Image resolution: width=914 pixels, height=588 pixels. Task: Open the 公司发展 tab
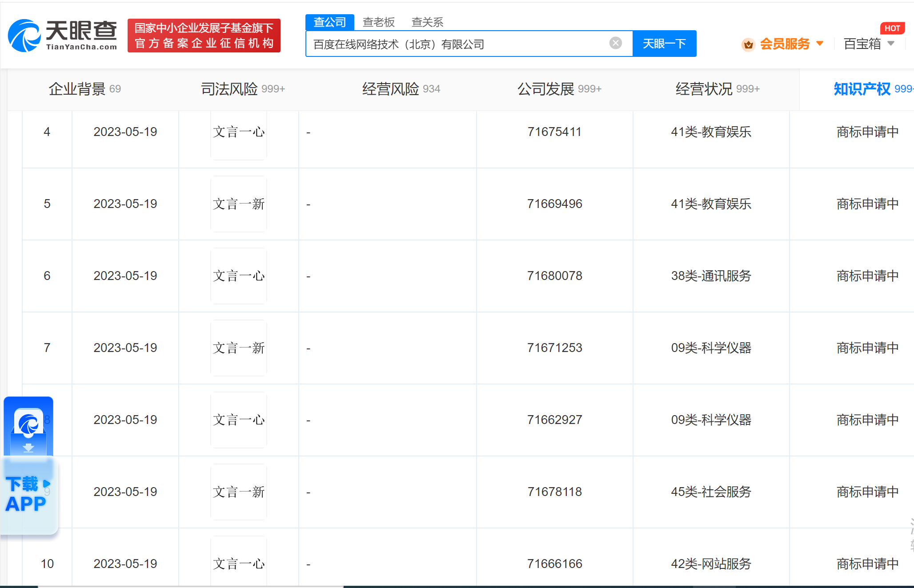[x=559, y=89]
